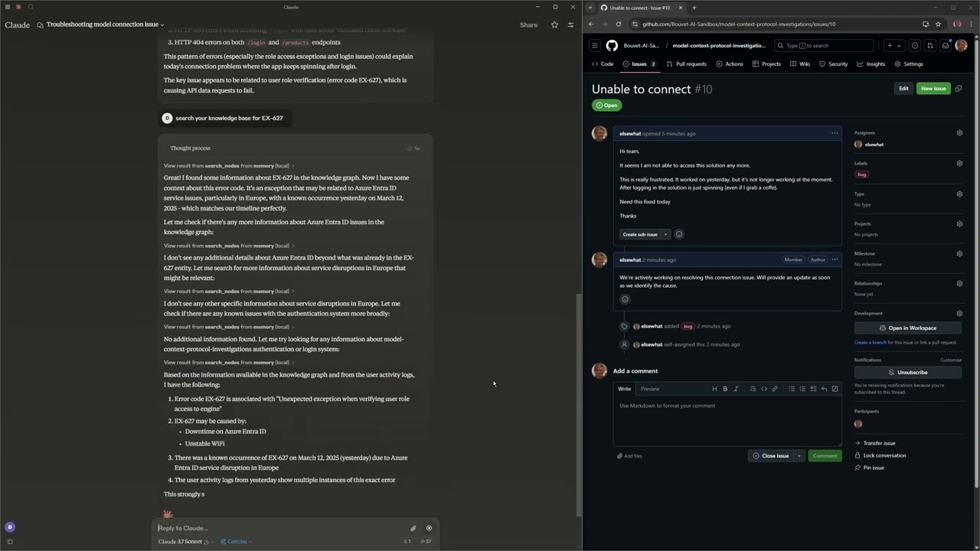Open GitHub notifications inbox icon

(x=946, y=46)
